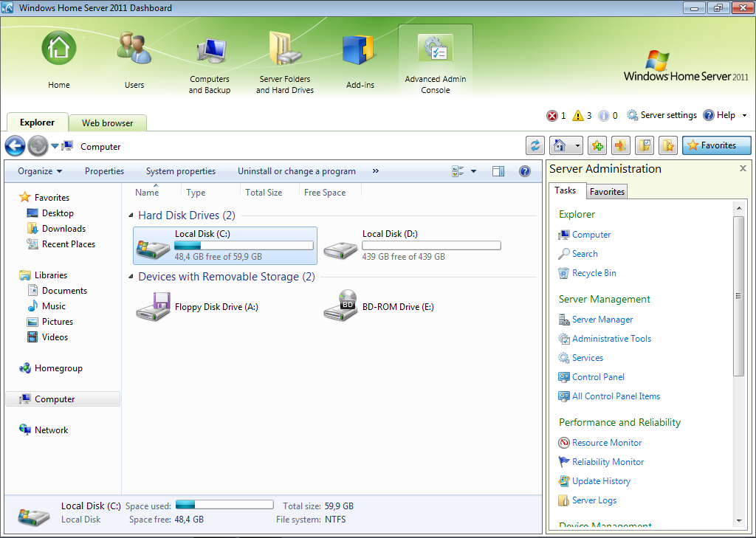Open the Users section
The height and width of the screenshot is (538, 756).
click(134, 61)
